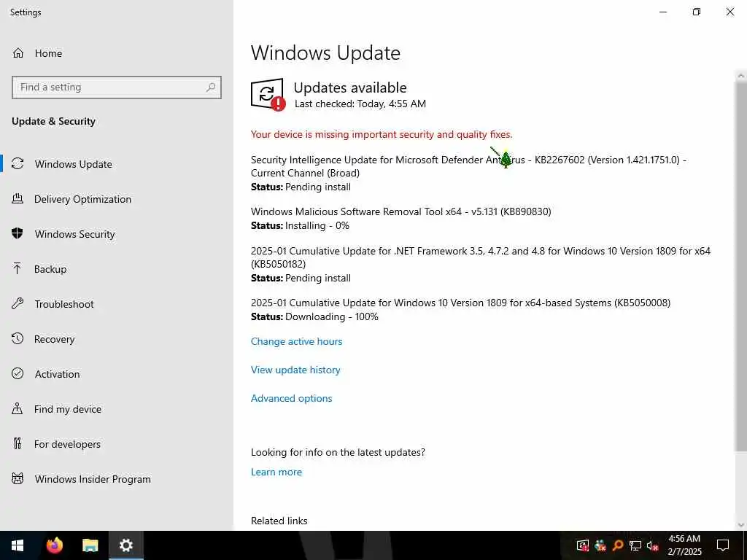This screenshot has width=747, height=560.
Task: Click the Windows Security shield icon
Action: (18, 234)
